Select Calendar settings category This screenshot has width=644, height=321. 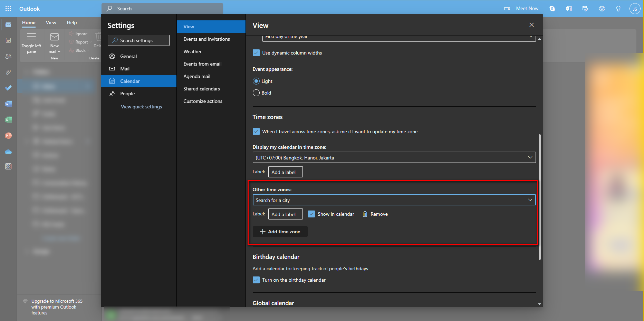click(x=138, y=81)
